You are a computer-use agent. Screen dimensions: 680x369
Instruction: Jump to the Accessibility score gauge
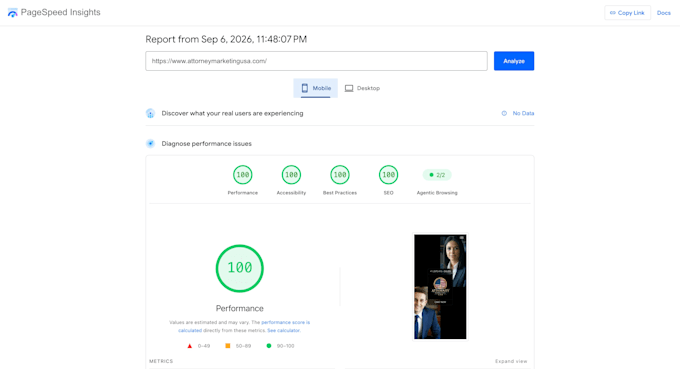click(x=291, y=175)
